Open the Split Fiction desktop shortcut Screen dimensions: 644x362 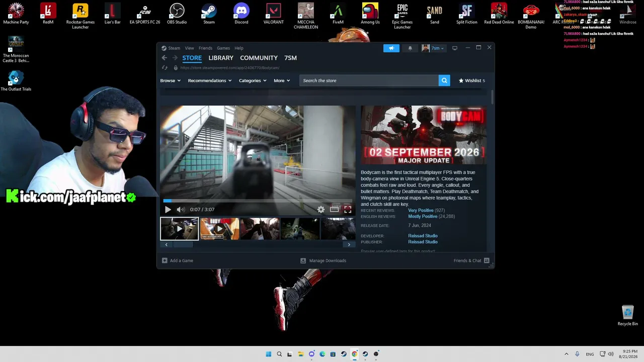tap(467, 14)
